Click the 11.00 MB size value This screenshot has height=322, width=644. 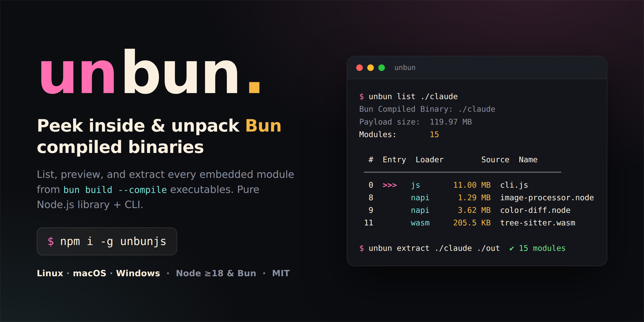472,185
